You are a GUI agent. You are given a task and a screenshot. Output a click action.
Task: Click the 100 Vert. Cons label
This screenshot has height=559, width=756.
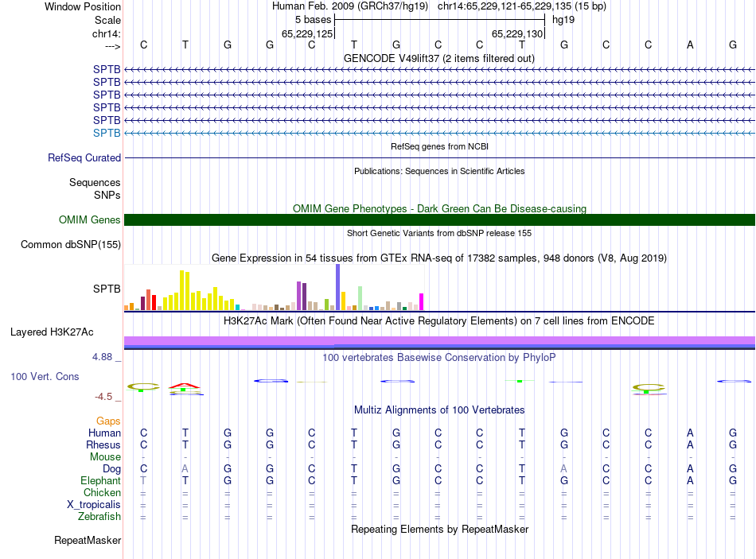45,376
